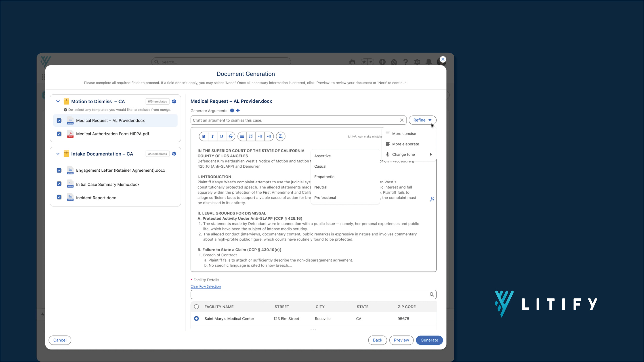The image size is (644, 362).
Task: Open the app launcher grid icon
Action: 43,77
